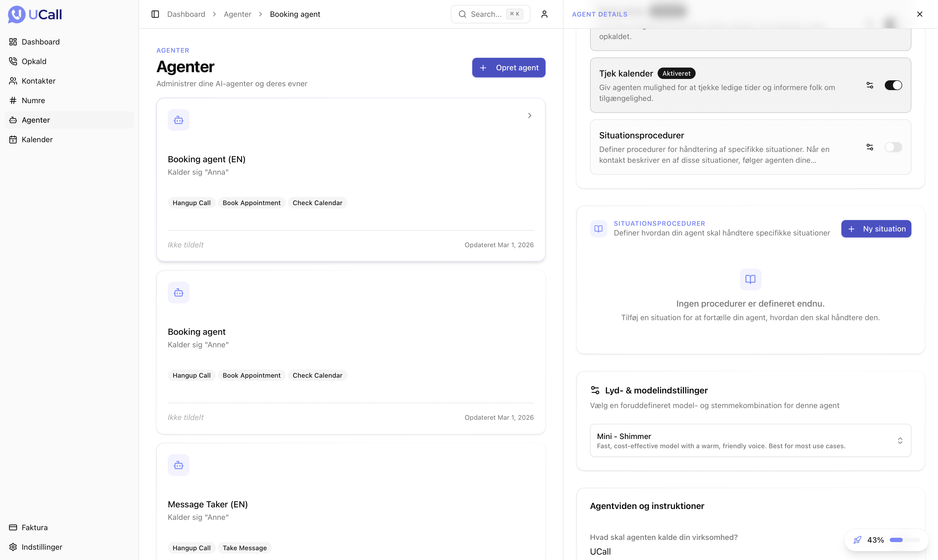The width and height of the screenshot is (938, 560).
Task: Click robot icon on Booking agent card
Action: 179,292
